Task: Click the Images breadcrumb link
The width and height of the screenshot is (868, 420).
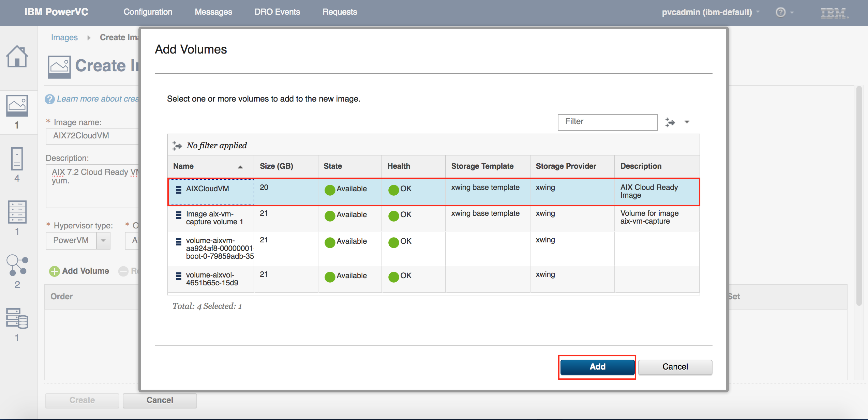Action: 64,37
